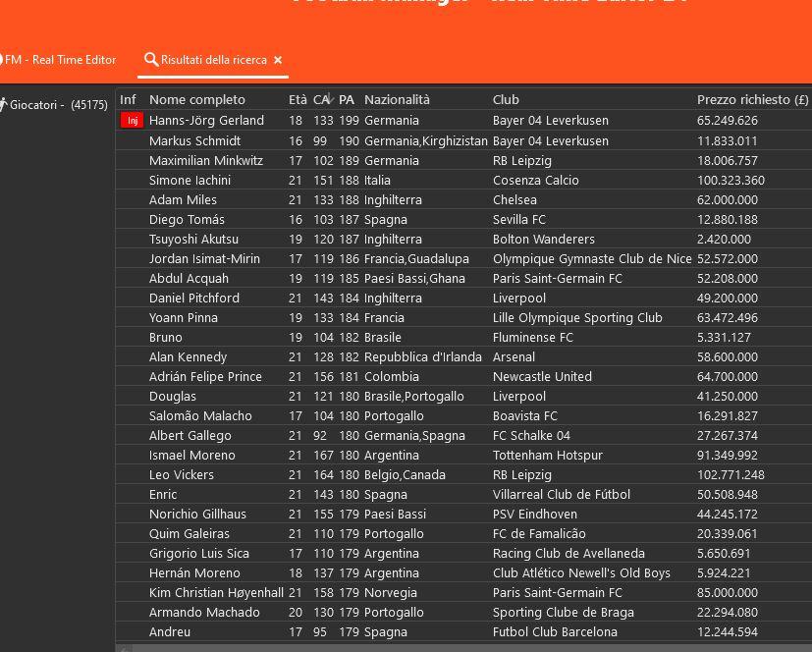Select the Simone Iachini player row
The width and height of the screenshot is (812, 652).
click(189, 180)
